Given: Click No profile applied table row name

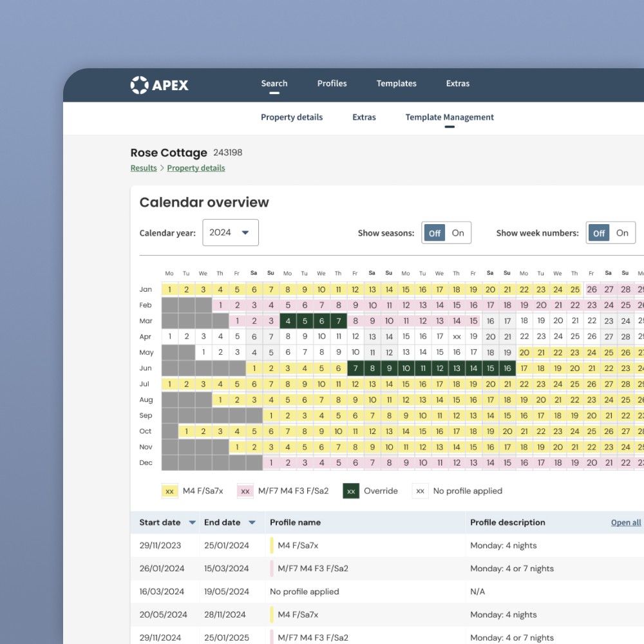Looking at the screenshot, I should (x=305, y=591).
